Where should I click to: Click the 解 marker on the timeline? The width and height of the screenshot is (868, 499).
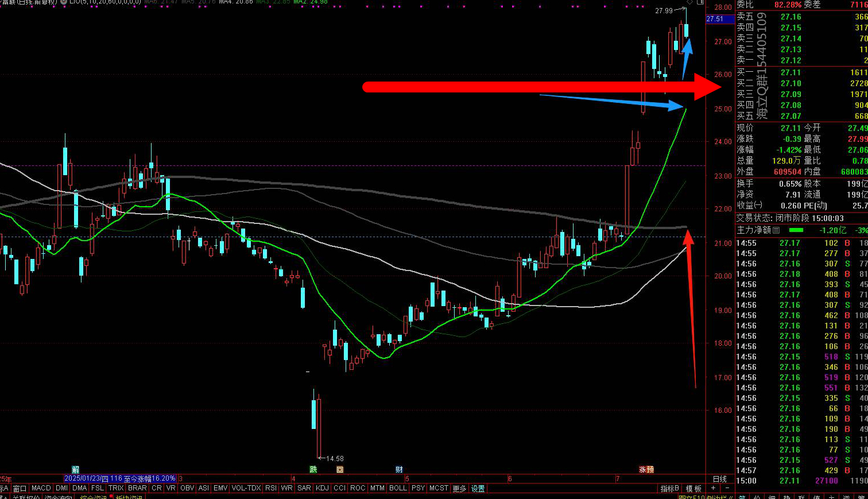pos(75,469)
